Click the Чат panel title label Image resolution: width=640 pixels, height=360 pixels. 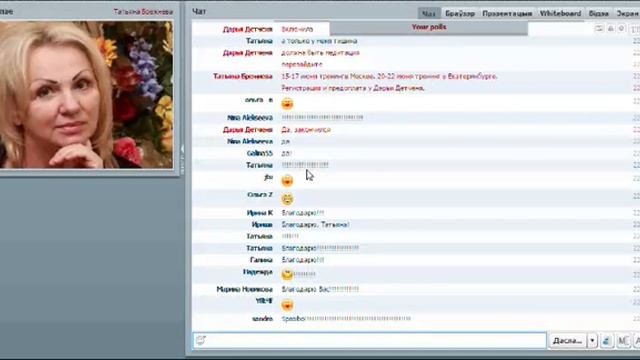click(199, 12)
